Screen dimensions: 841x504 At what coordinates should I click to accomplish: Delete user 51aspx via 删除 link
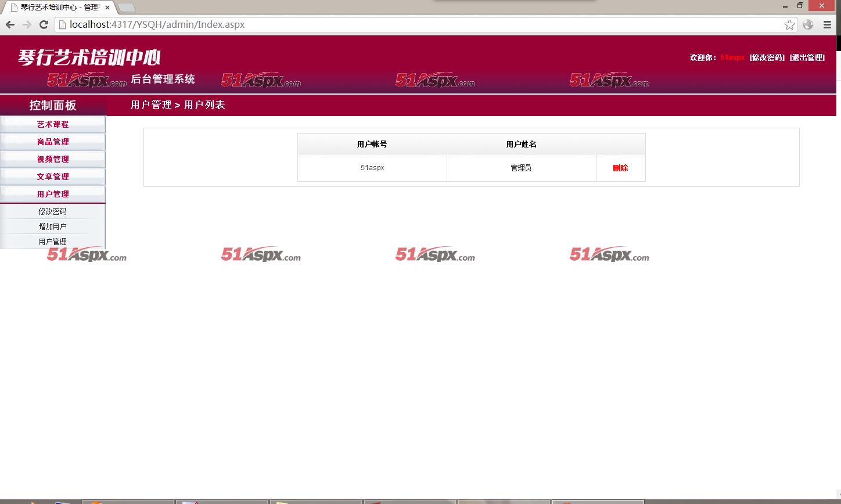(620, 168)
